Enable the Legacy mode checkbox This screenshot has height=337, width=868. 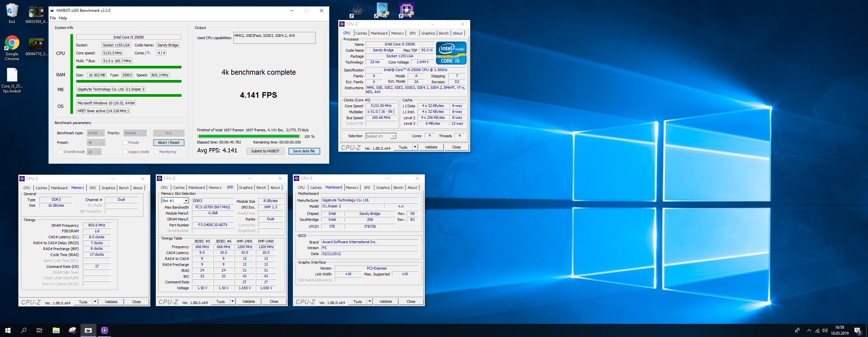click(x=125, y=152)
